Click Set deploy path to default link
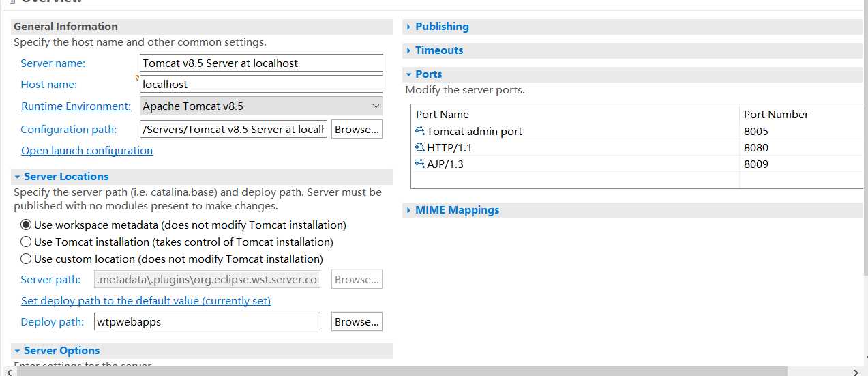This screenshot has width=868, height=376. (146, 301)
